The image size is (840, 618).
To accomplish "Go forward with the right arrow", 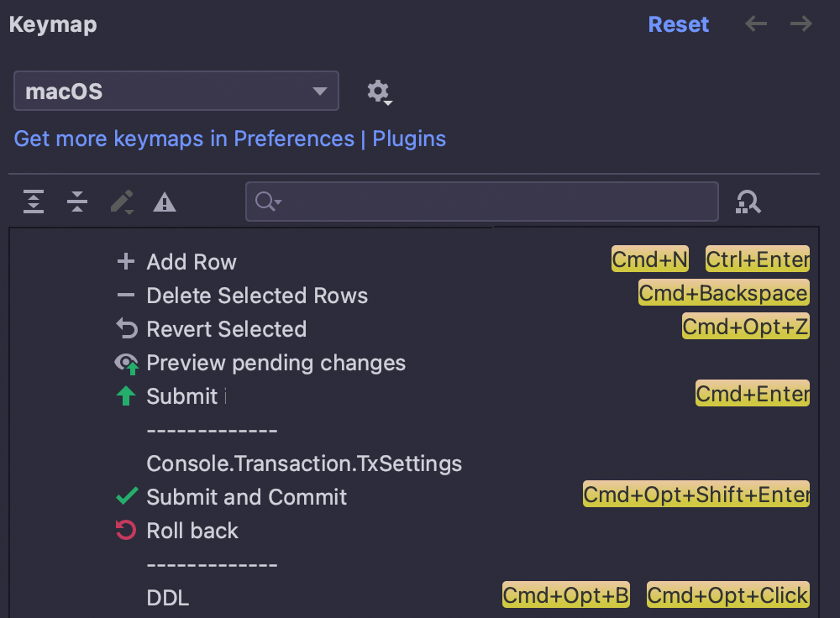I will pyautogui.click(x=801, y=24).
